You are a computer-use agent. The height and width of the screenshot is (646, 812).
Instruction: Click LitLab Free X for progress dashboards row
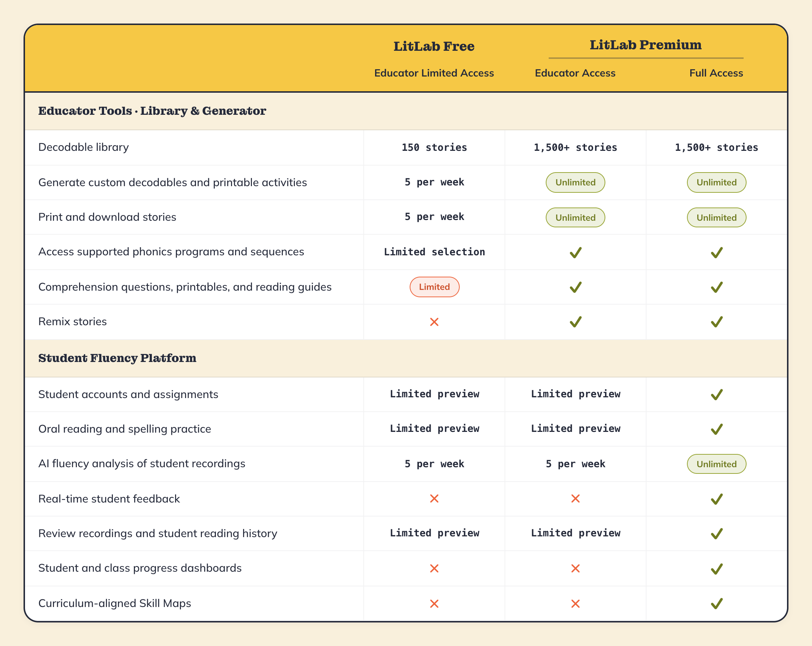(434, 568)
